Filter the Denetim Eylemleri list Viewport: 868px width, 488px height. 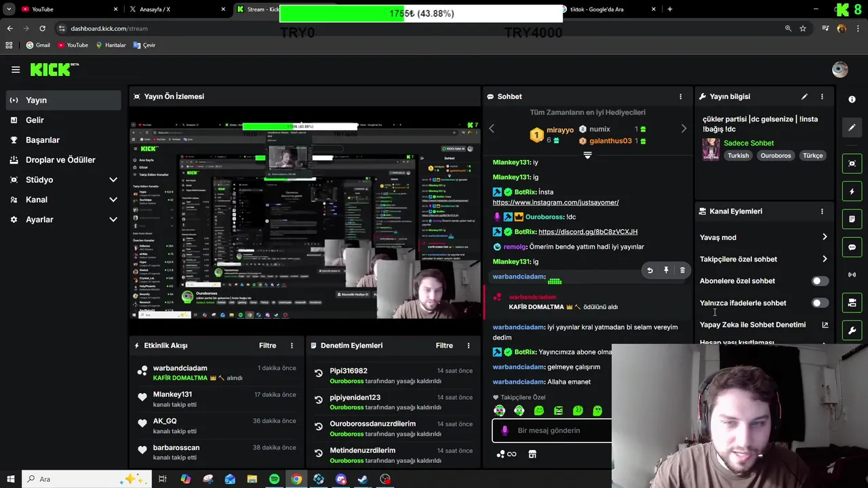point(444,346)
